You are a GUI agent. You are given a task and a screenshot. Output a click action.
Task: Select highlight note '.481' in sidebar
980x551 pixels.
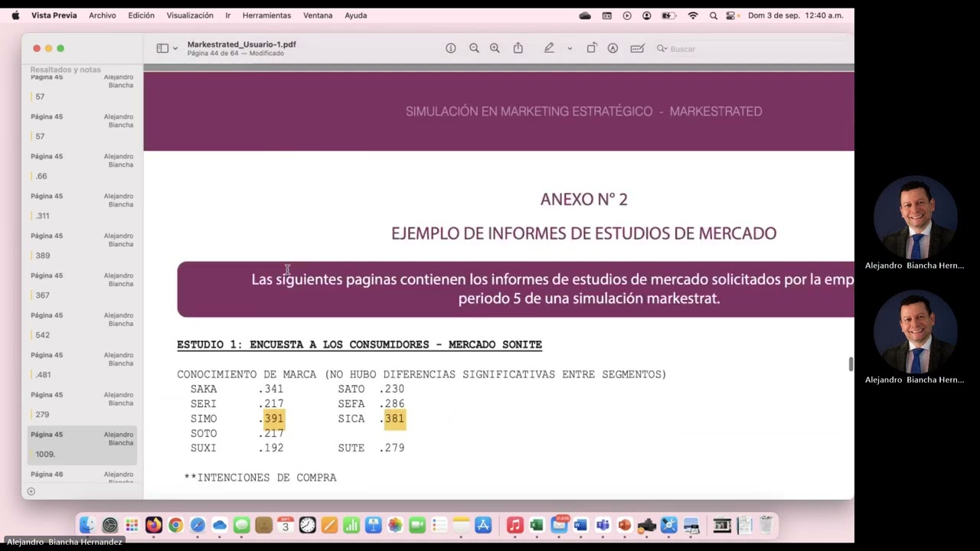pos(82,367)
